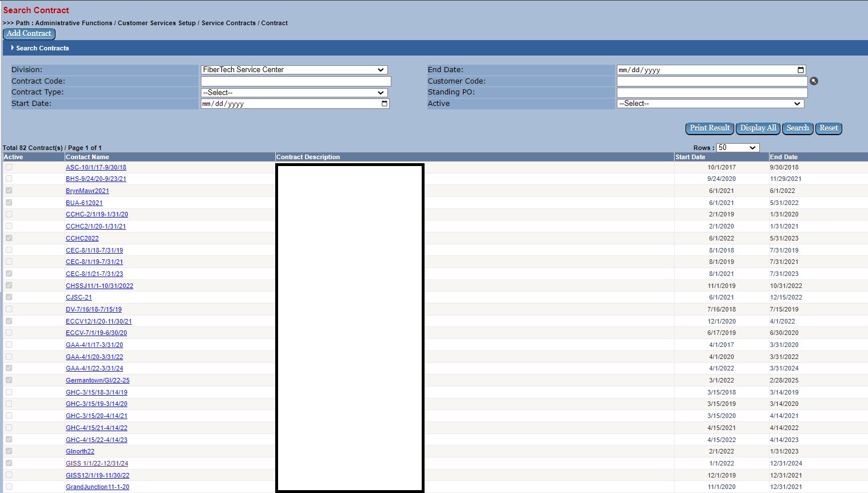Toggle Active checkbox for CCHC2022 row

pos(9,238)
